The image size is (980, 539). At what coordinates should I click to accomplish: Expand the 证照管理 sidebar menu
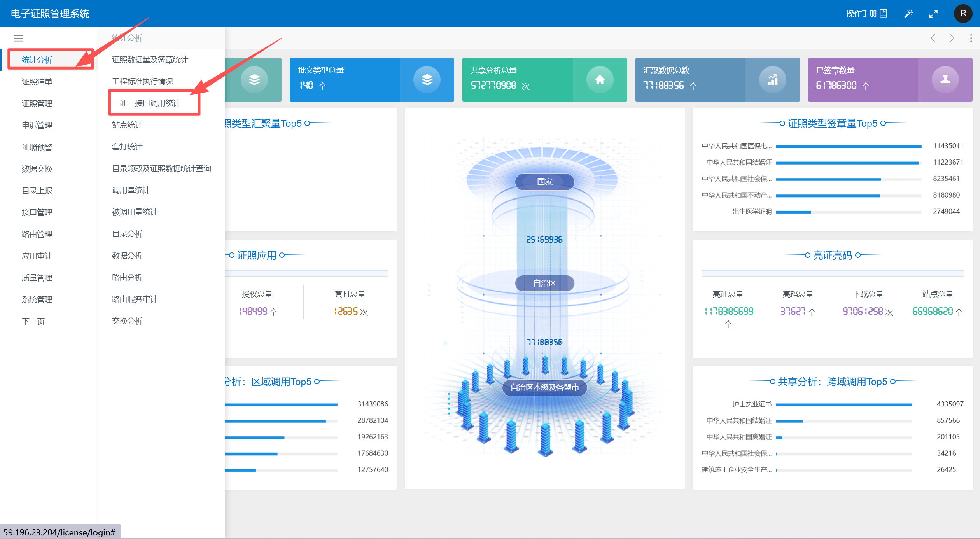tap(37, 103)
